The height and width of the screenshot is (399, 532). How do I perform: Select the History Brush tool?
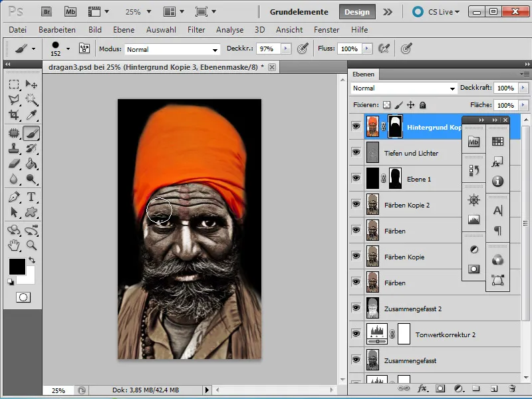pyautogui.click(x=31, y=148)
